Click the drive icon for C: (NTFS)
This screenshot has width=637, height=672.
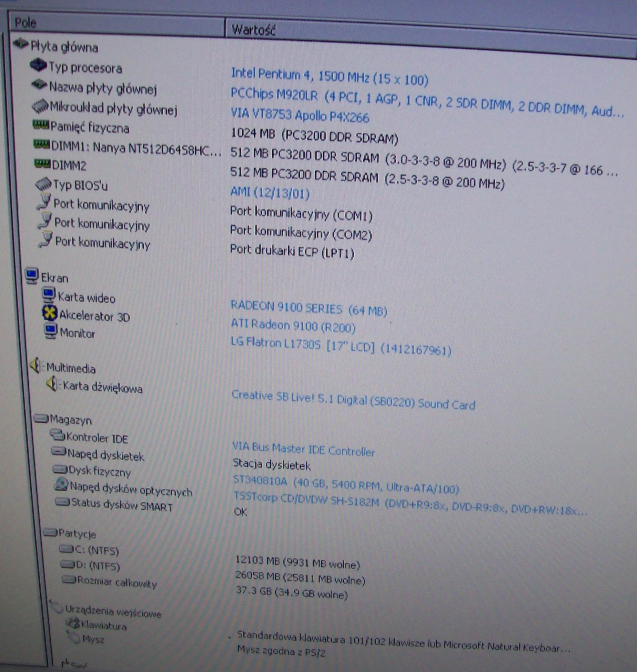coord(66,548)
